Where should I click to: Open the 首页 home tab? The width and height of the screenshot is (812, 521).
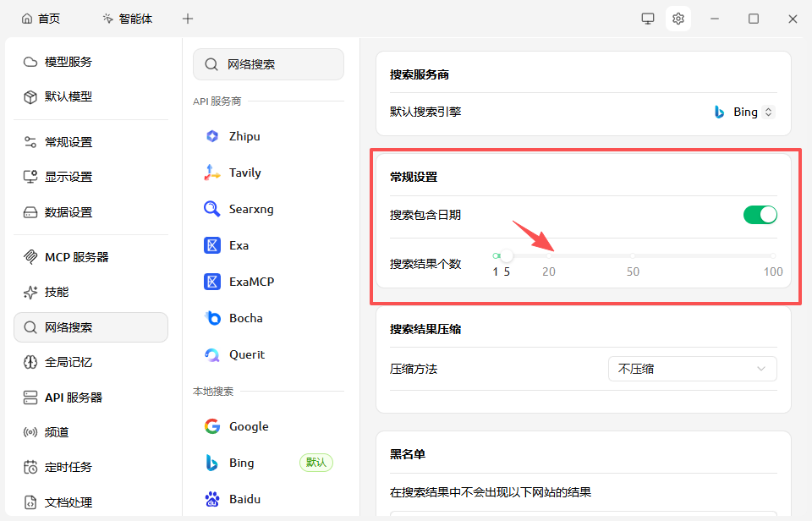click(41, 19)
